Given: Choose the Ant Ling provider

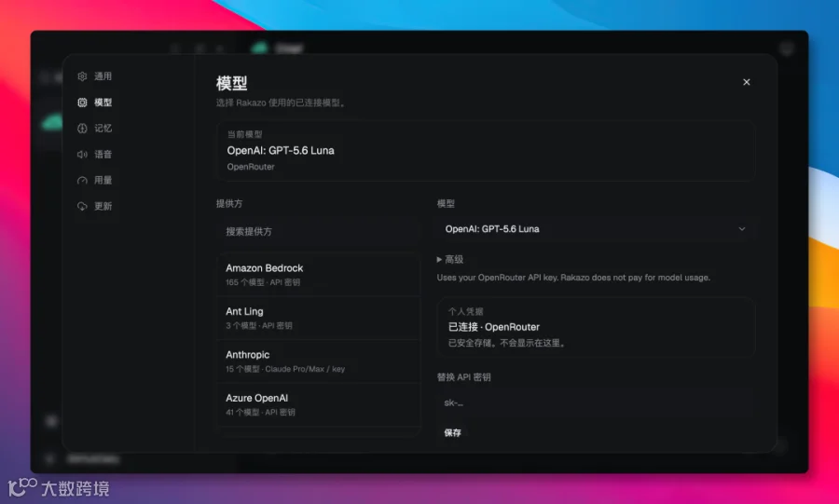Looking at the screenshot, I should click(319, 318).
